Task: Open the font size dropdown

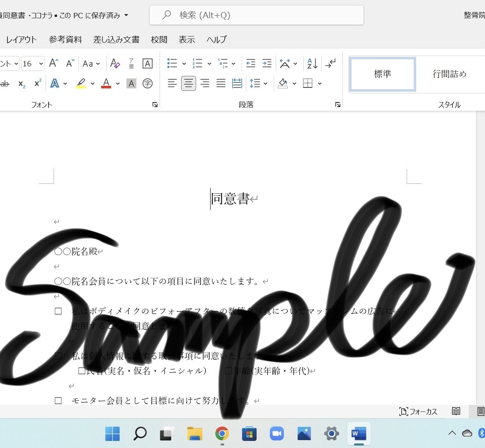Action: [41, 64]
